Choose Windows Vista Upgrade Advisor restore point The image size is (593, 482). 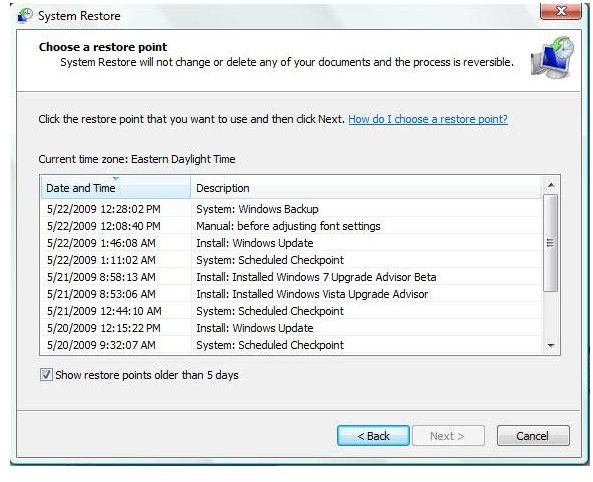(291, 294)
